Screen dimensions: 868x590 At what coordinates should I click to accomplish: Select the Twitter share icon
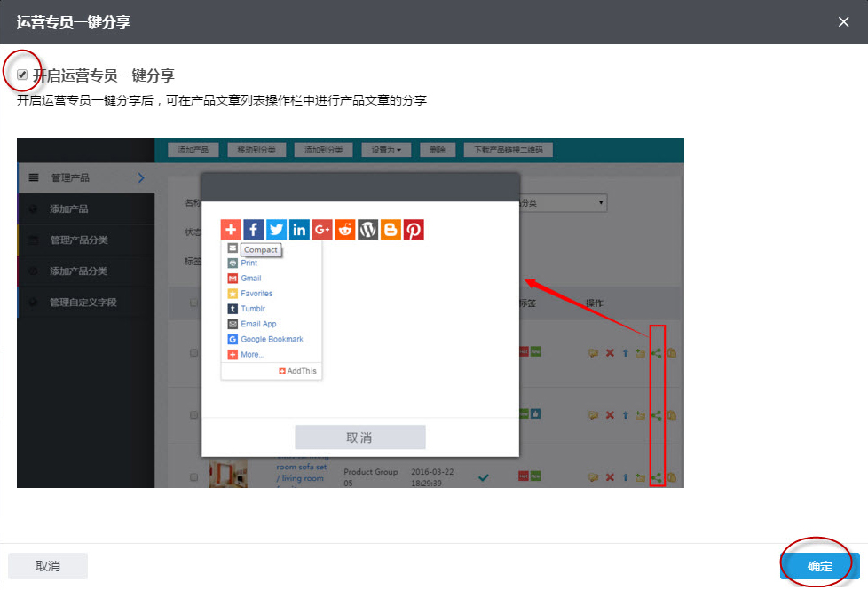coord(276,230)
